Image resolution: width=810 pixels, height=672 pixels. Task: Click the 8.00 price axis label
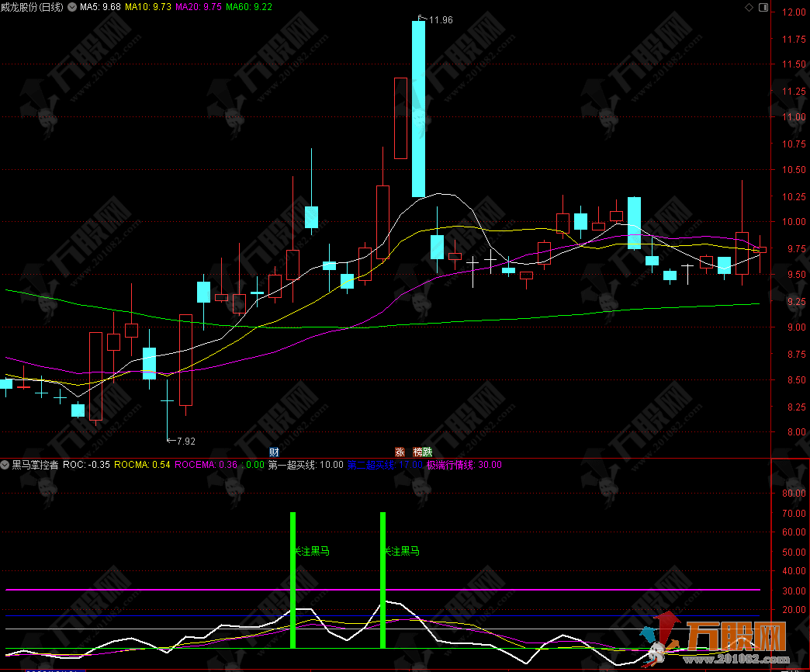pos(795,432)
